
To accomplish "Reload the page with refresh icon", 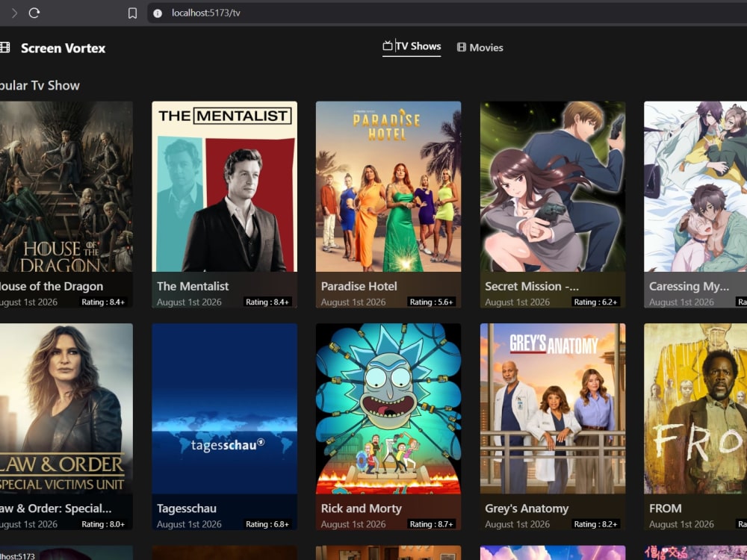I will (34, 13).
